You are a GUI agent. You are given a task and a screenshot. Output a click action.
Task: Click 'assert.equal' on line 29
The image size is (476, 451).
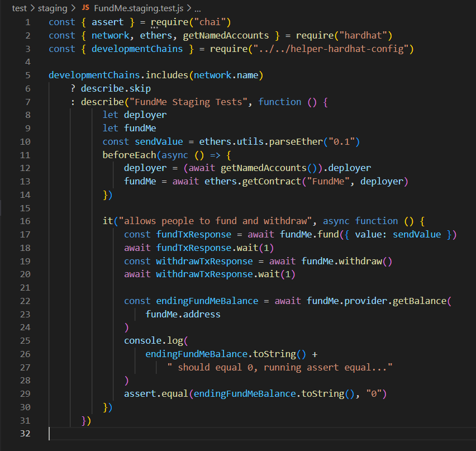coord(156,394)
